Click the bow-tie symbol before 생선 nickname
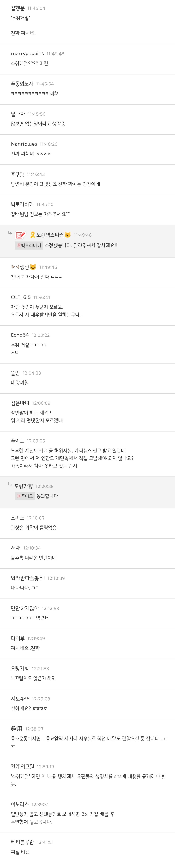Screen dimensions: 175x868 [15, 267]
